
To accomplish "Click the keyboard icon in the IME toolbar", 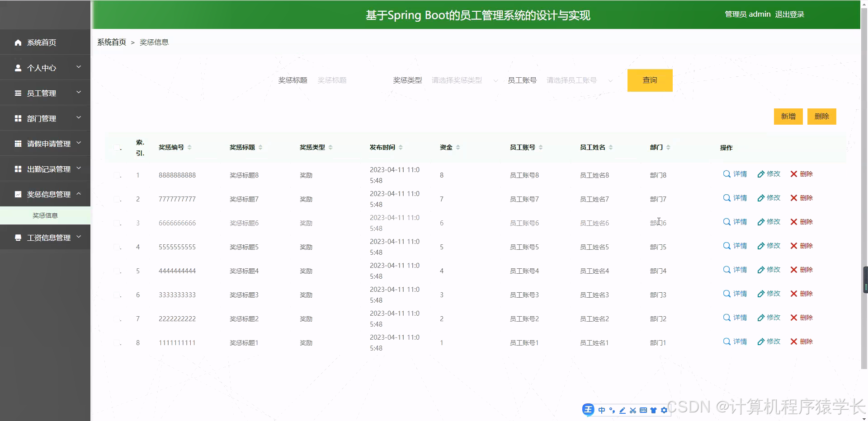I will (x=643, y=410).
